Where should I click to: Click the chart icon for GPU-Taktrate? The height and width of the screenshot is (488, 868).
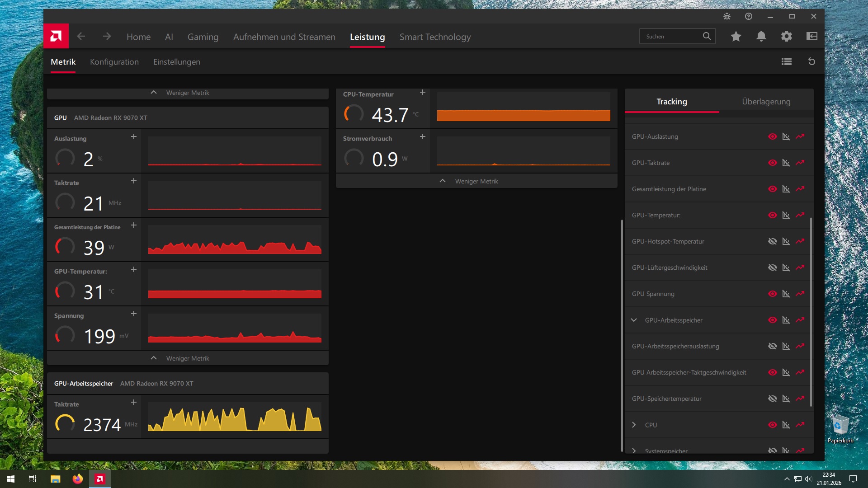(x=786, y=163)
